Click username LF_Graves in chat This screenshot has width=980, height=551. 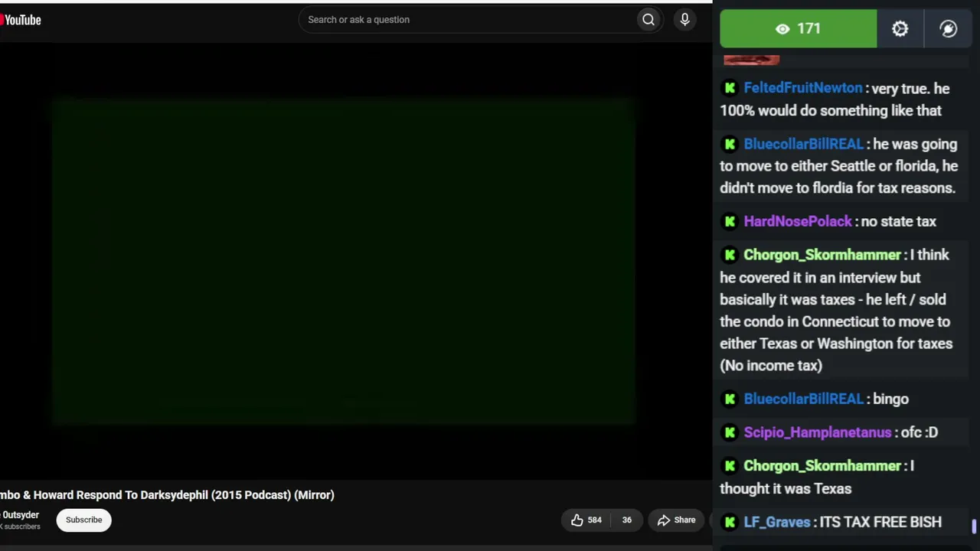[777, 522]
